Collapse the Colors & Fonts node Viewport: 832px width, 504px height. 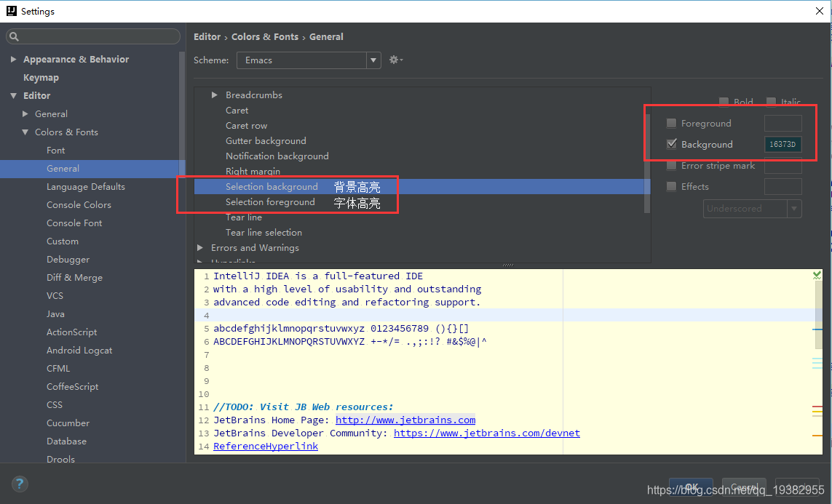coord(25,132)
